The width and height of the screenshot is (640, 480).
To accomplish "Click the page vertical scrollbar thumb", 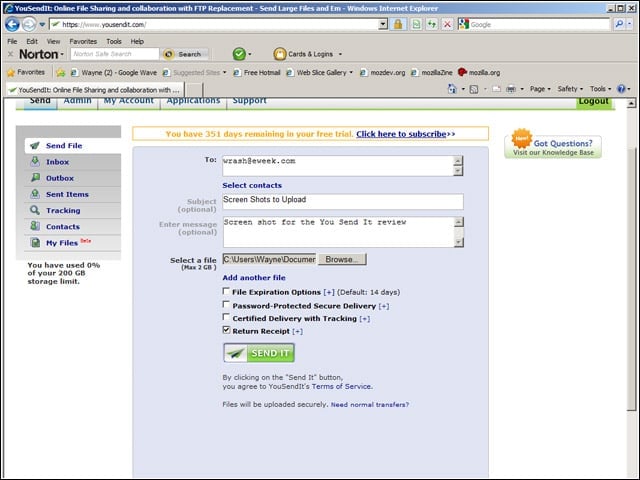I will 631,278.
